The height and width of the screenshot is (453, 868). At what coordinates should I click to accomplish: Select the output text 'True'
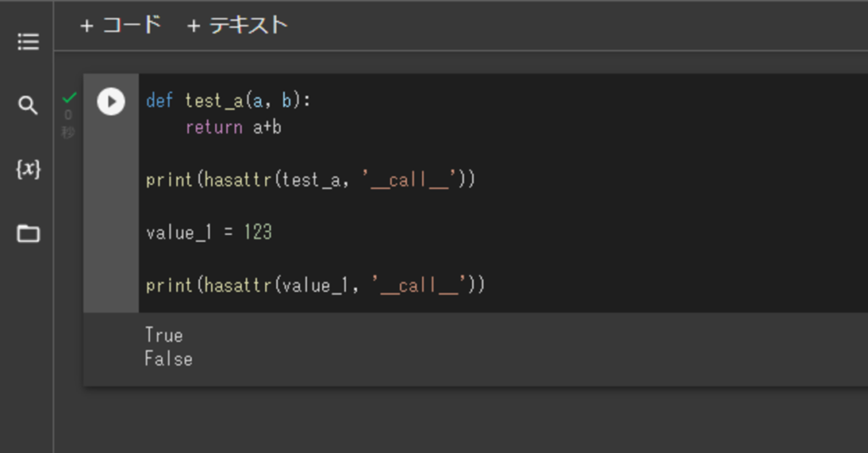point(164,335)
